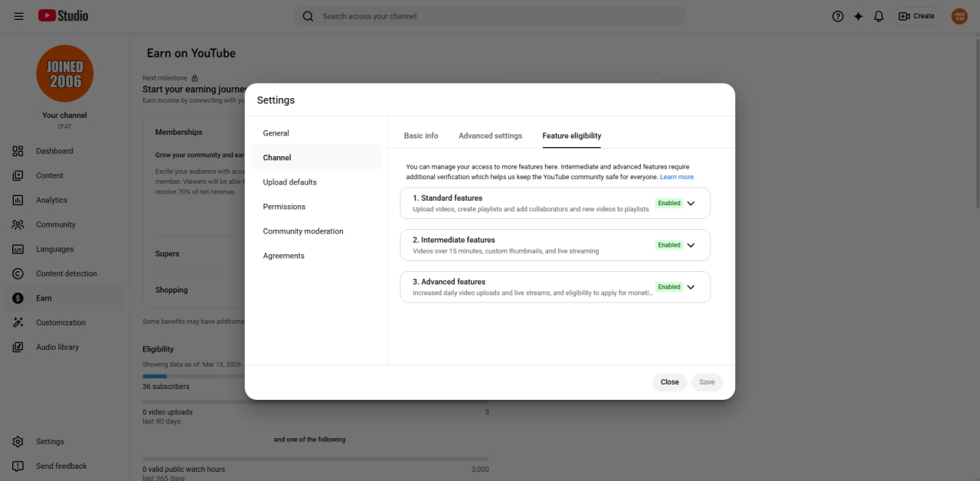The height and width of the screenshot is (481, 980).
Task: Click the Create button
Action: (x=916, y=16)
